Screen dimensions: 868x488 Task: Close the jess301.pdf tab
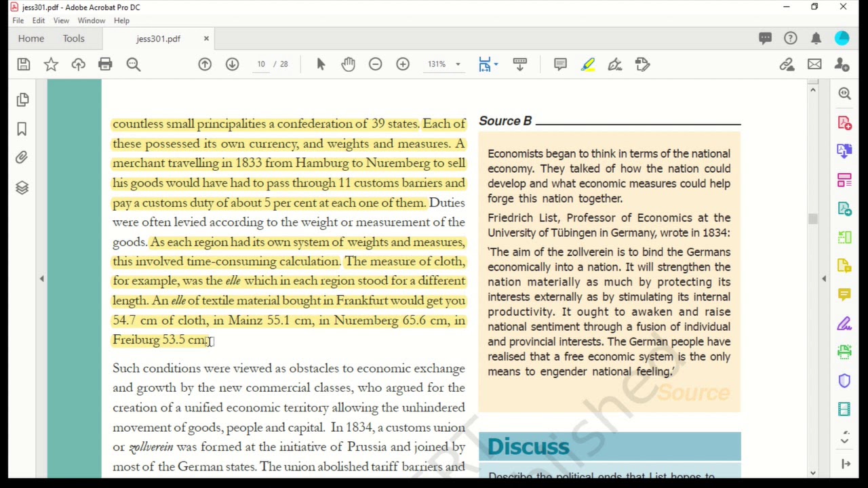[x=206, y=39]
